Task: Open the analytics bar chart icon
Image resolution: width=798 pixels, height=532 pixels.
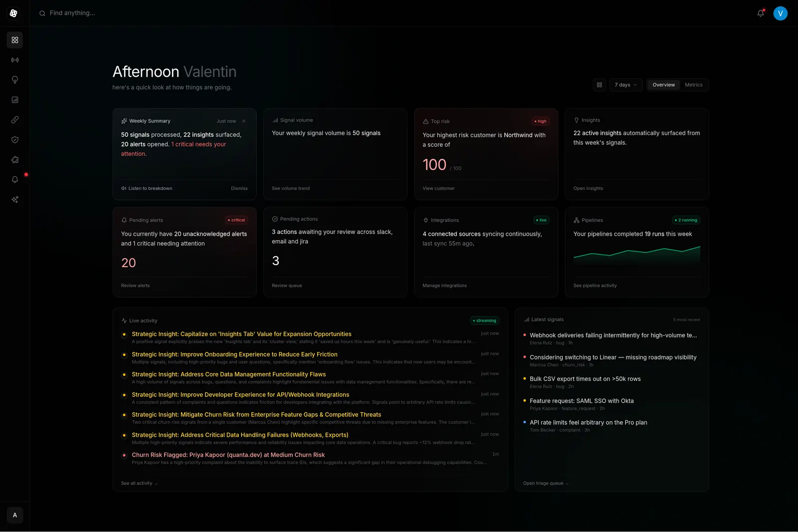Action: 15,100
